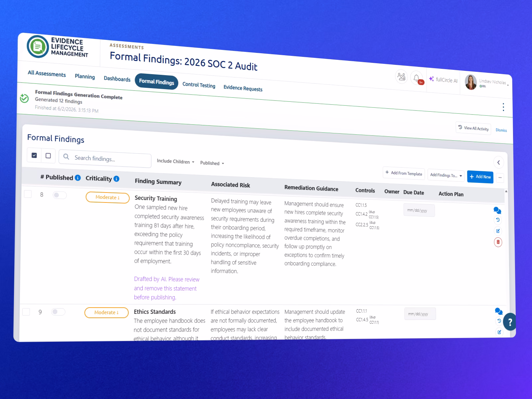Open comments for Security Training finding
This screenshot has width=532, height=399.
497,210
